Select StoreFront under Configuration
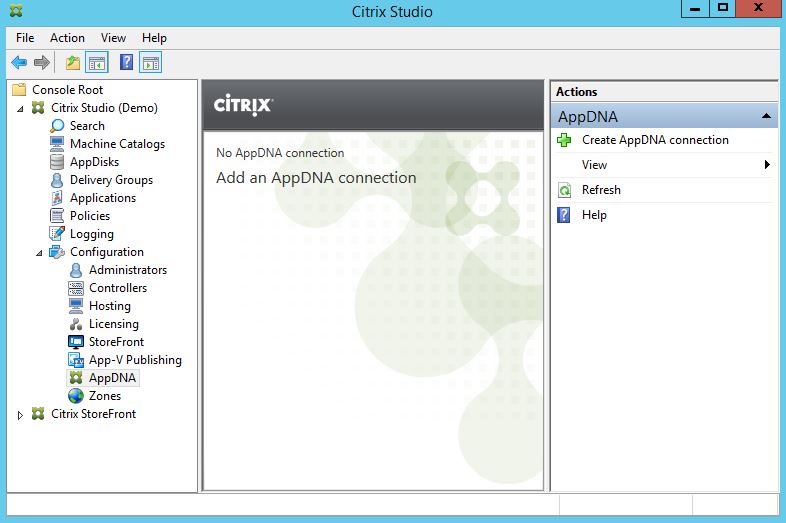786x523 pixels. click(116, 342)
